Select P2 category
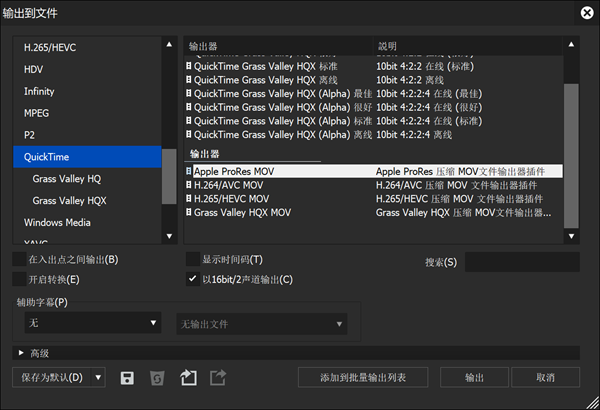The image size is (600, 410). click(87, 135)
